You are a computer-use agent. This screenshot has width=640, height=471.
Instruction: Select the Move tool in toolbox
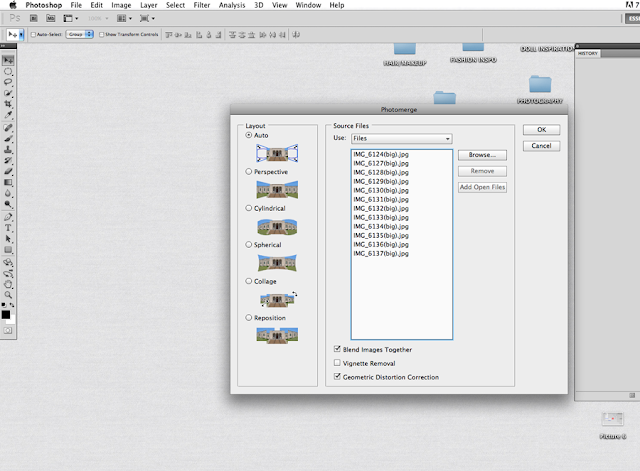pos(8,60)
